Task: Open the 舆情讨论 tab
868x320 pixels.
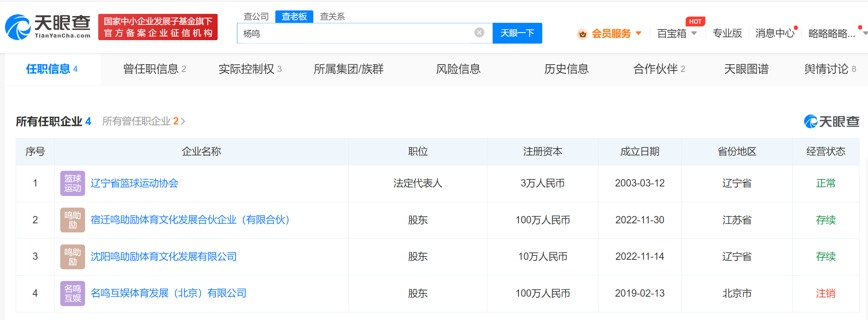Action: (x=830, y=69)
